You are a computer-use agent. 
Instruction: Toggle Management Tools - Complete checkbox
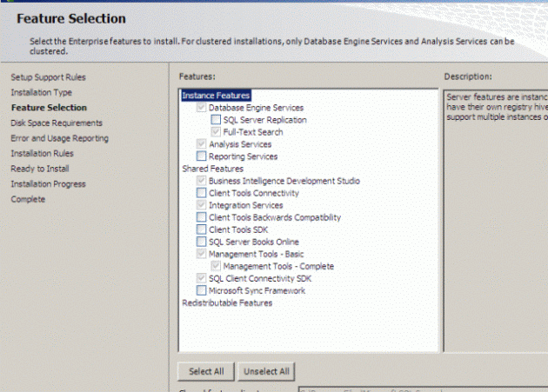pyautogui.click(x=216, y=266)
